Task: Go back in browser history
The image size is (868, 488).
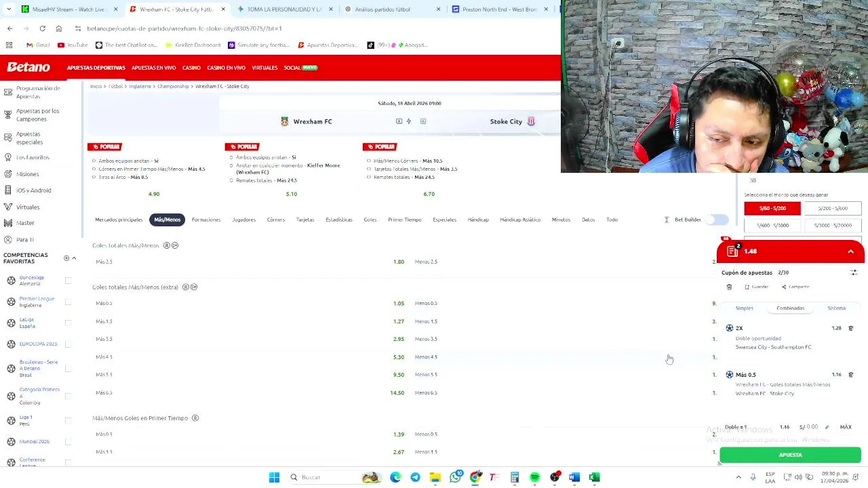Action: point(9,28)
